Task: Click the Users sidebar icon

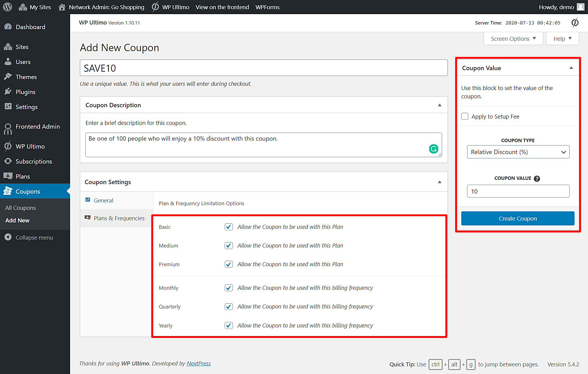Action: coord(8,62)
